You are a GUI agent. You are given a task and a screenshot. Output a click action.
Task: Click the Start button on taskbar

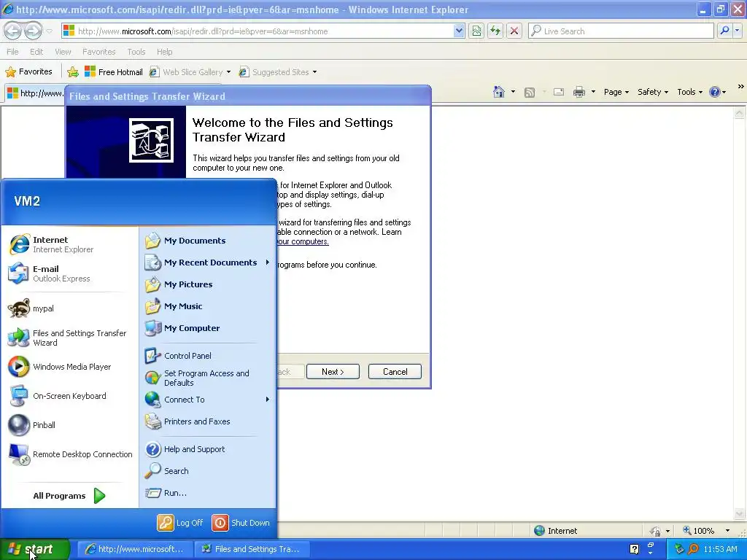pos(35,549)
